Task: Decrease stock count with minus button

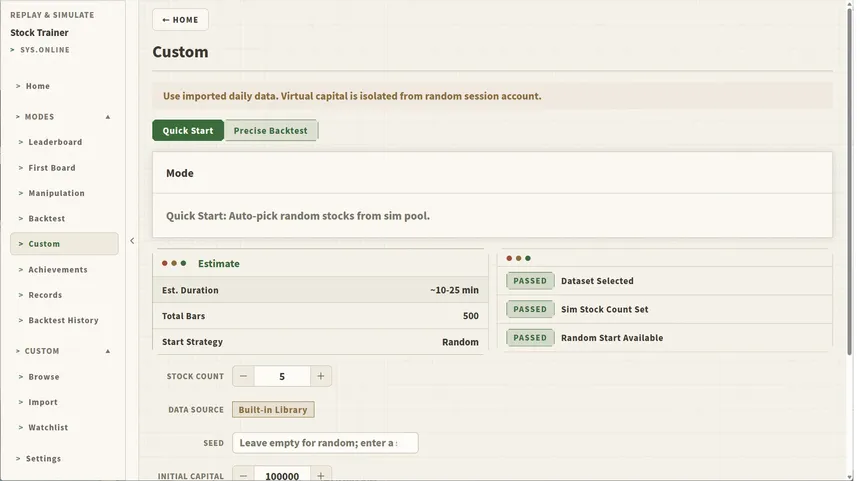Action: pyautogui.click(x=243, y=376)
